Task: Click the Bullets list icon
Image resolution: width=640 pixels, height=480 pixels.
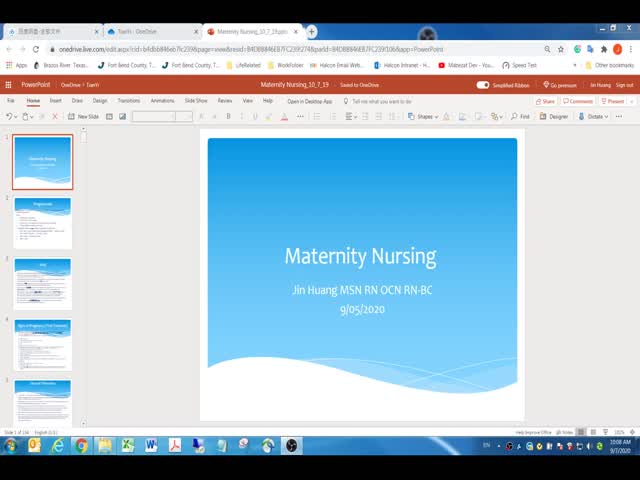Action: [x=317, y=117]
